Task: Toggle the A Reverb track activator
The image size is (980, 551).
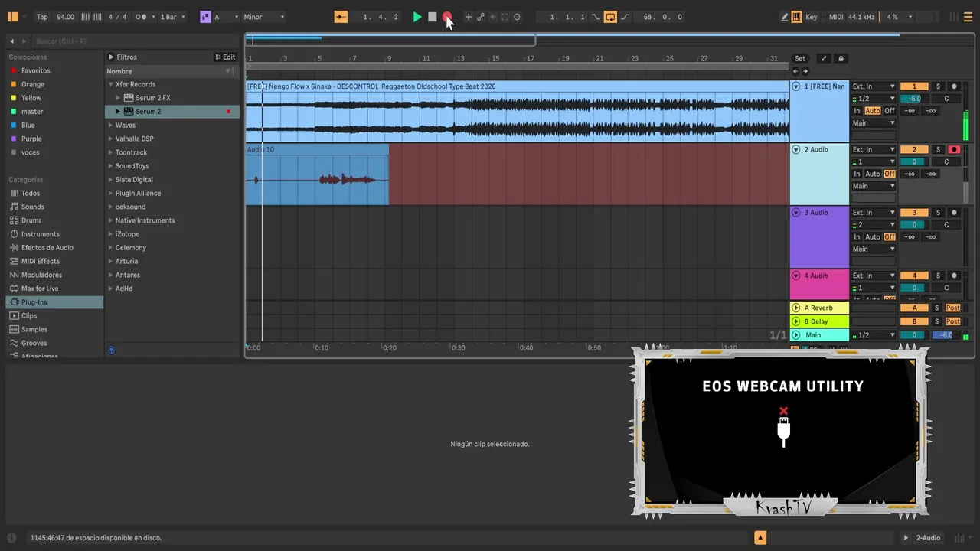Action: pyautogui.click(x=914, y=308)
